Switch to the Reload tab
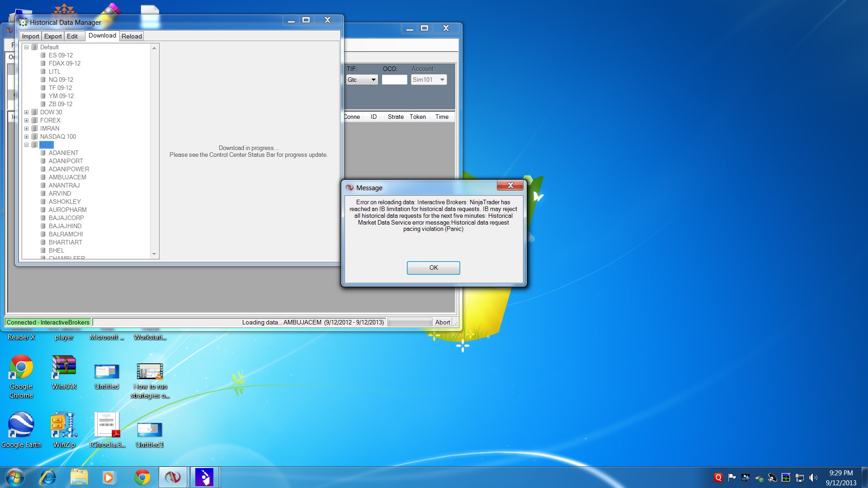The height and width of the screenshot is (488, 868). [x=132, y=36]
